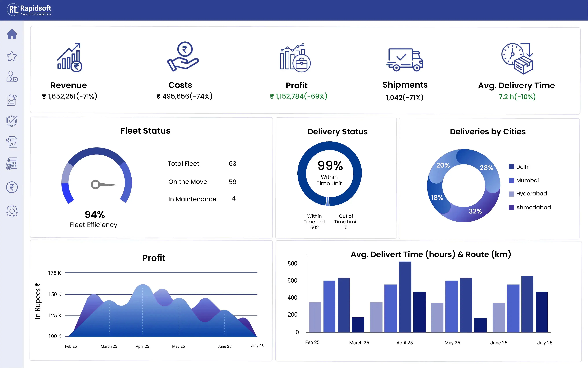The image size is (588, 368).
Task: Click the In Maintenance row label
Action: pyautogui.click(x=192, y=199)
